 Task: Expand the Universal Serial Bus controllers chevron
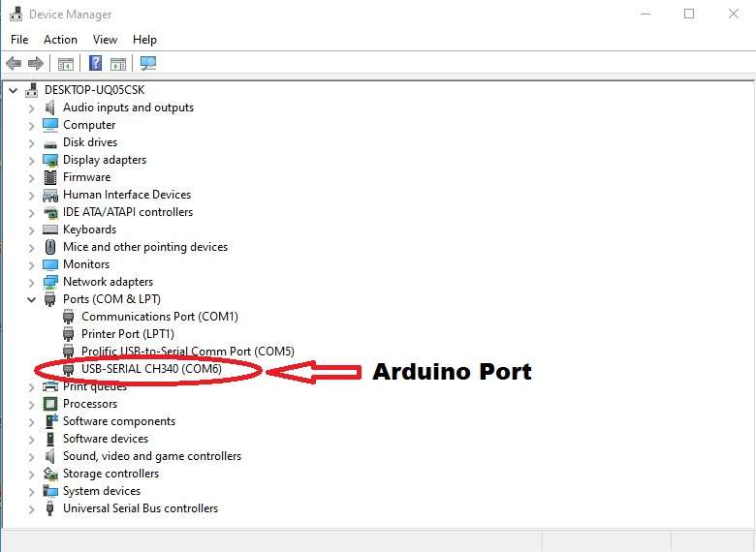(x=32, y=509)
